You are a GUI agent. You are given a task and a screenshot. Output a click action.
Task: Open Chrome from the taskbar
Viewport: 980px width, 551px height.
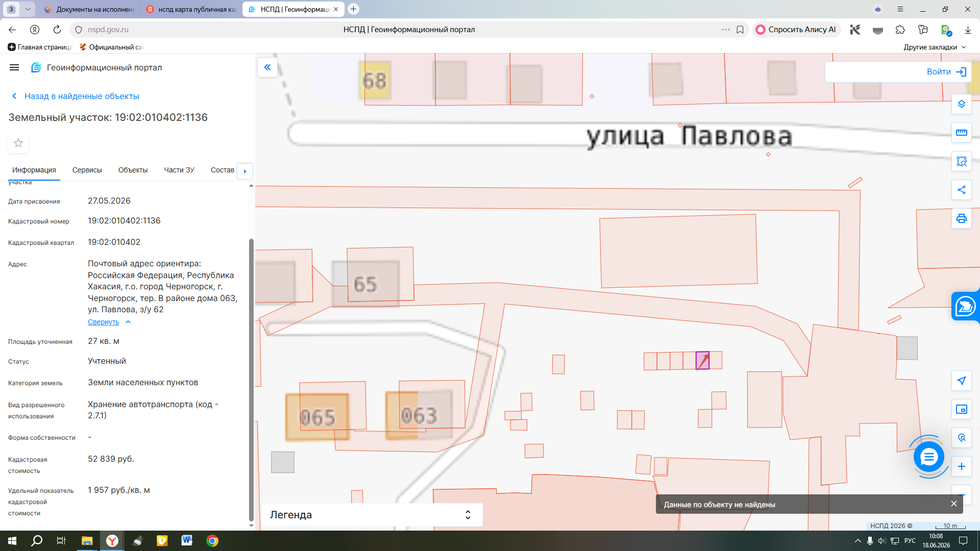[x=212, y=541]
